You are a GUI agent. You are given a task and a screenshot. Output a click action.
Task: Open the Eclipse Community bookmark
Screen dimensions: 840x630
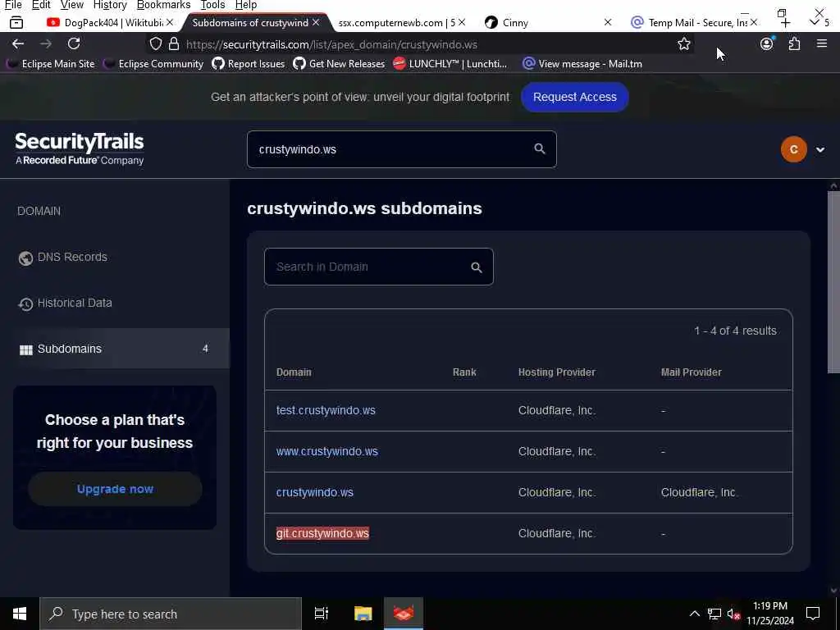pos(154,64)
